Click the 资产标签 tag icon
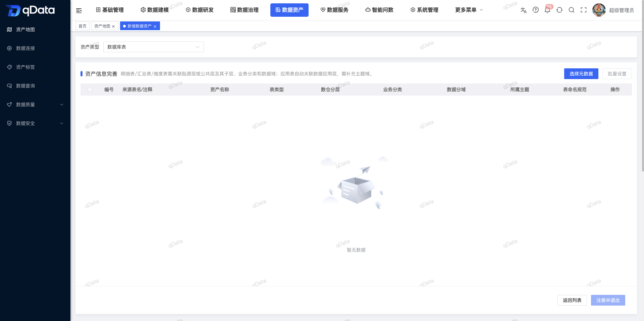The height and width of the screenshot is (321, 644). click(9, 67)
